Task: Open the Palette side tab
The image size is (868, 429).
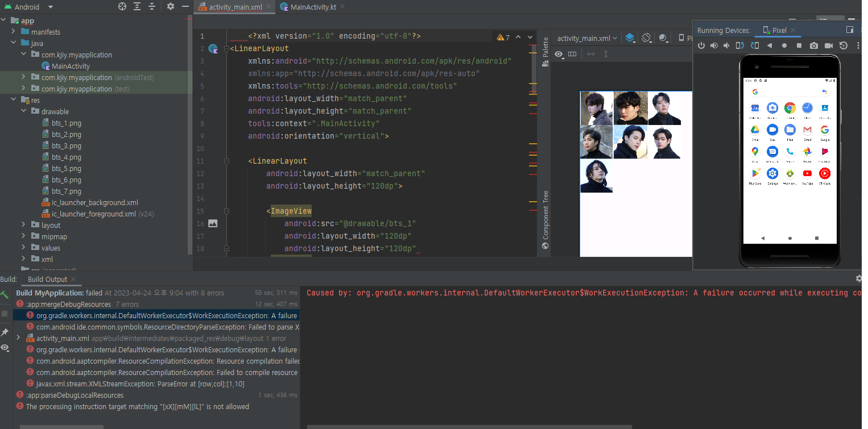Action: pos(545,52)
